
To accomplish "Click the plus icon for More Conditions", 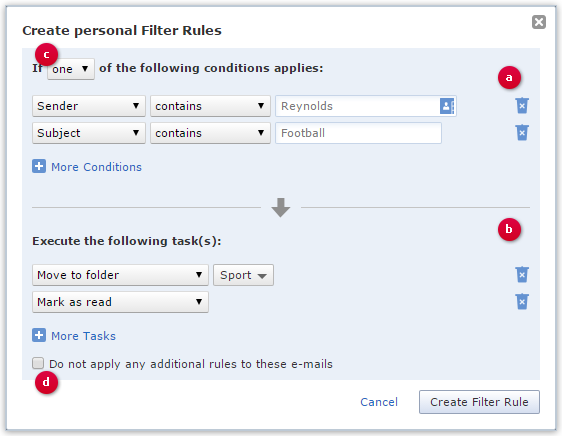I will pos(39,166).
